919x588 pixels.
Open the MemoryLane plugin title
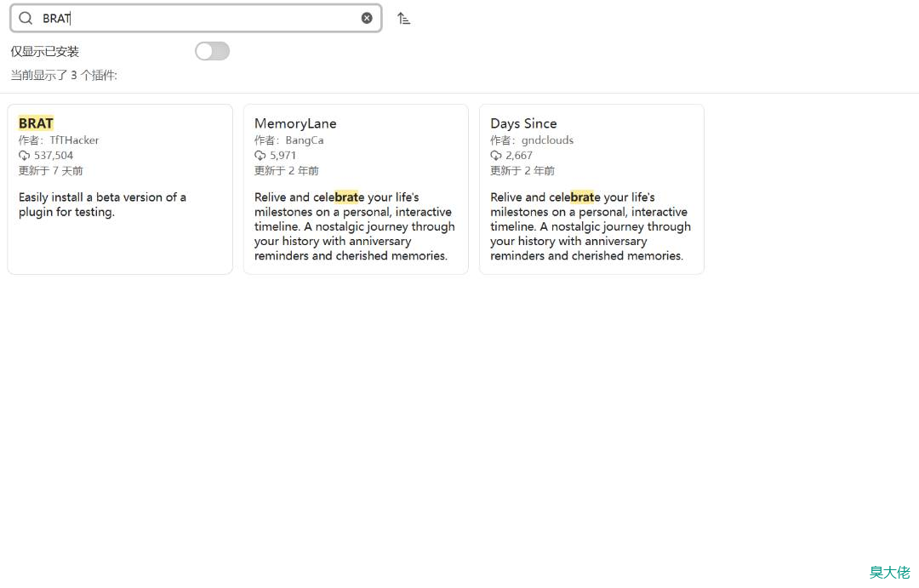tap(295, 123)
